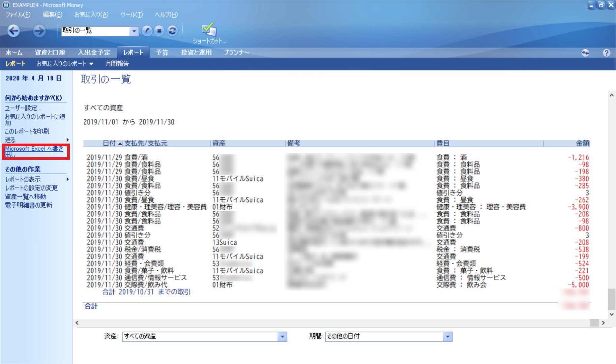Click the 合計 grand total row label

click(x=91, y=306)
